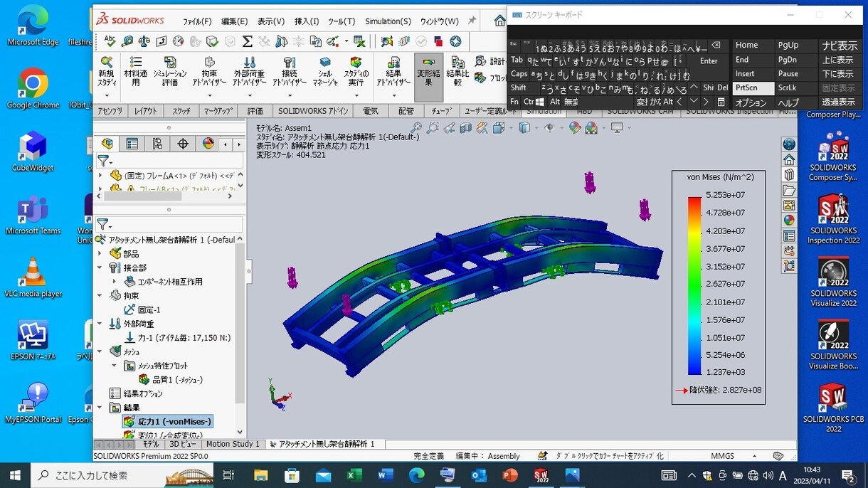The width and height of the screenshot is (868, 488).
Task: Click the Zoom to Fit magnifier icon
Action: click(416, 128)
